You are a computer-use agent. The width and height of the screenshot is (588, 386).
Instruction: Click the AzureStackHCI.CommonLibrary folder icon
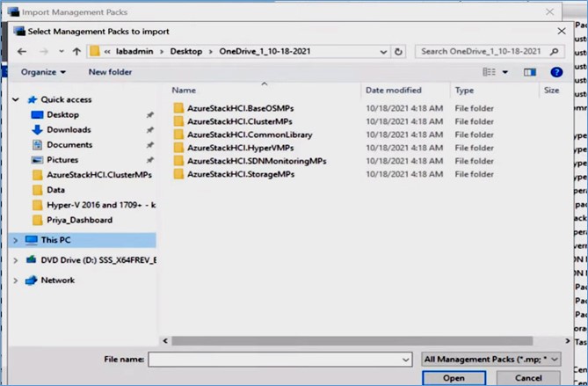pyautogui.click(x=178, y=135)
